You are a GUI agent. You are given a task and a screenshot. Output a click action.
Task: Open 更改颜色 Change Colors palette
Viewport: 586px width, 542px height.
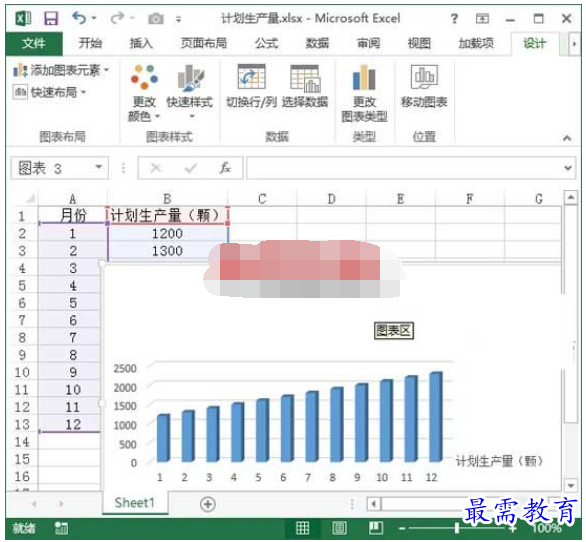point(144,93)
